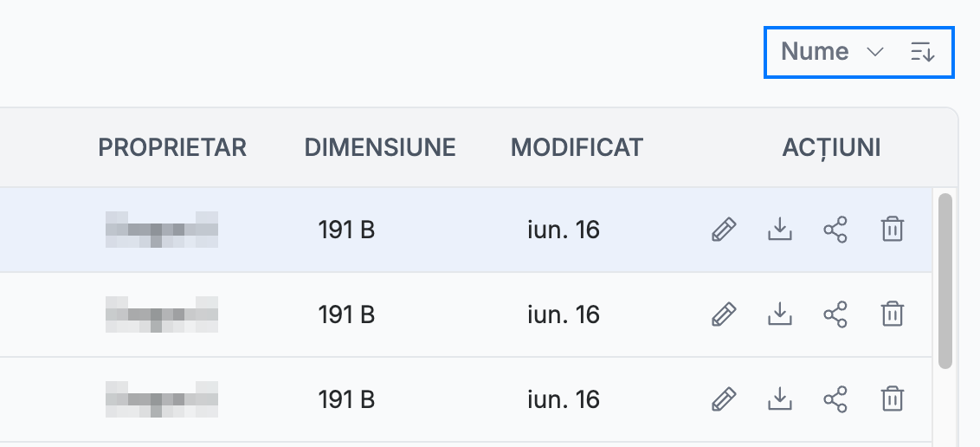Image resolution: width=980 pixels, height=447 pixels.
Task: Toggle the sort direction icon
Action: 923,52
